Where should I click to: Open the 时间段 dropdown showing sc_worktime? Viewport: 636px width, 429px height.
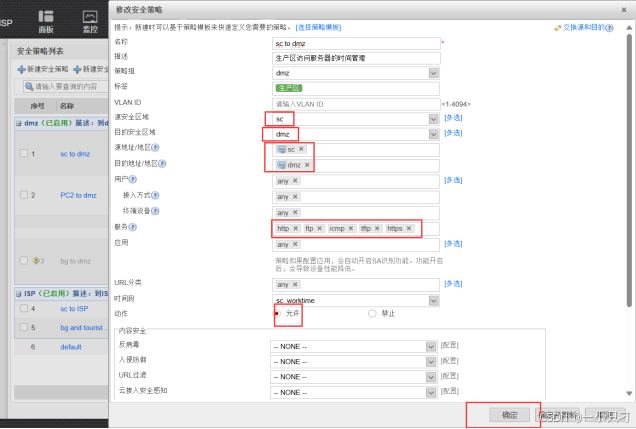434,300
